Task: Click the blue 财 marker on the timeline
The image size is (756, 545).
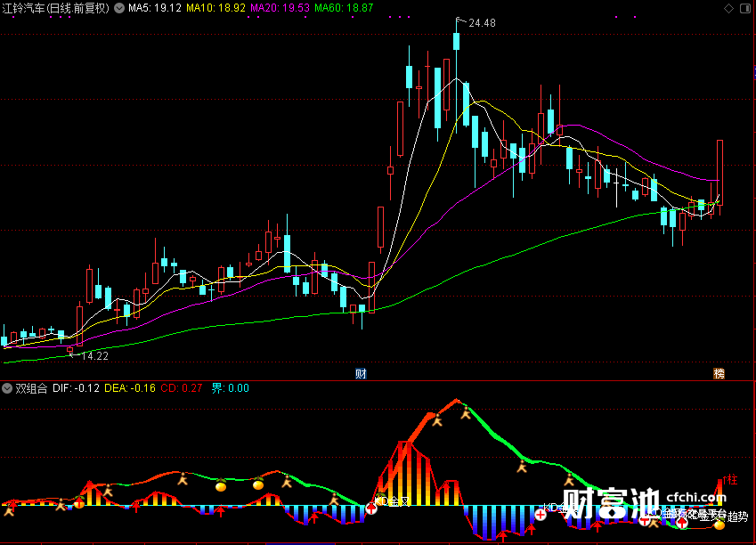Action: tap(361, 373)
